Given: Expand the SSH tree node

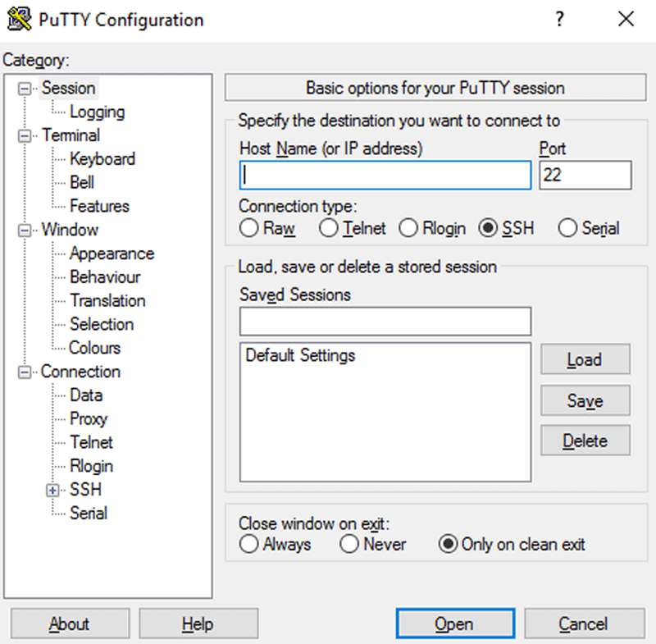Looking at the screenshot, I should pos(51,490).
